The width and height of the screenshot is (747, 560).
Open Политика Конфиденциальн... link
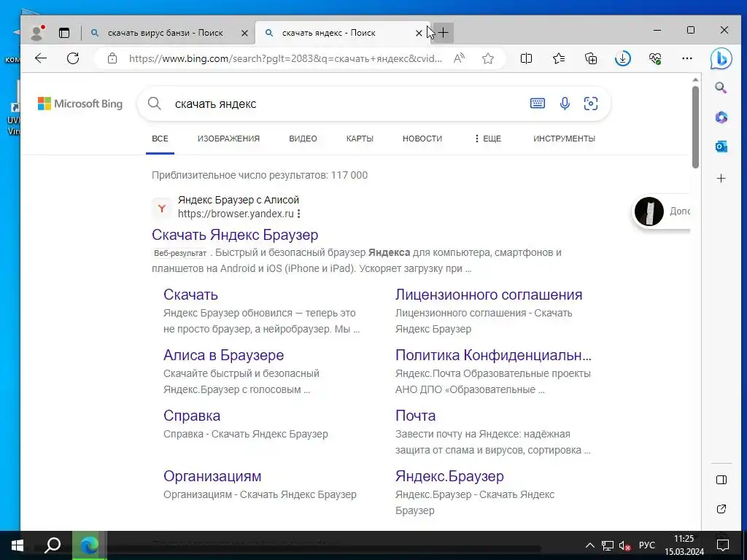pos(493,355)
